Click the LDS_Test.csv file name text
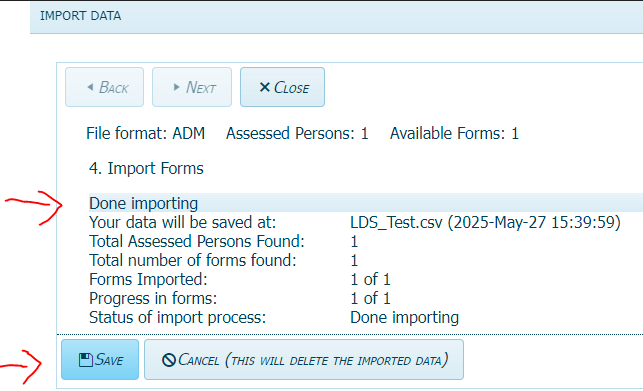The height and width of the screenshot is (391, 643). [396, 222]
